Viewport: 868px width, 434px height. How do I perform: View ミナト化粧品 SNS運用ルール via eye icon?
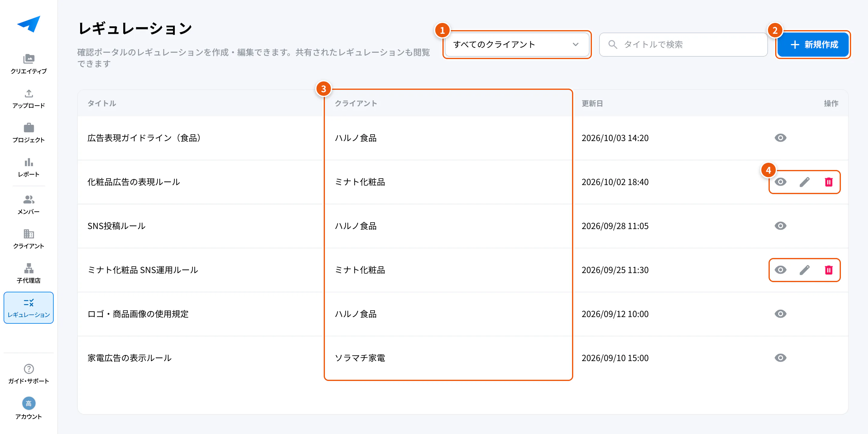pyautogui.click(x=780, y=270)
